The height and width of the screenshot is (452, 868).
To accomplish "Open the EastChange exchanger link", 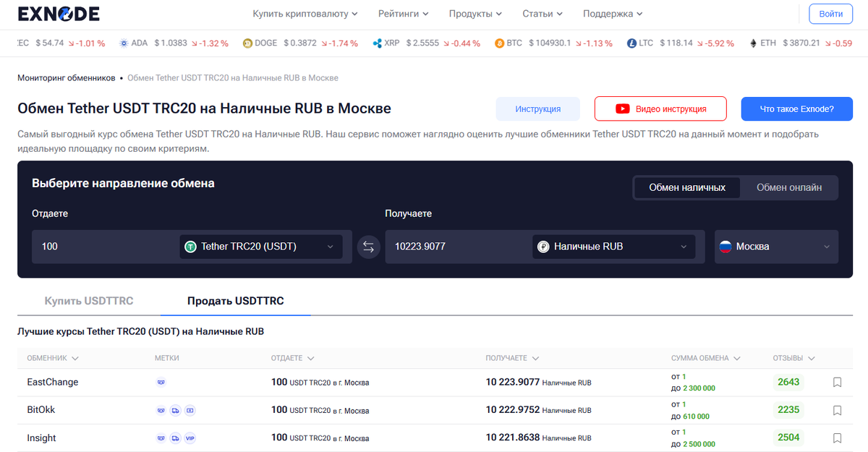I will point(53,382).
